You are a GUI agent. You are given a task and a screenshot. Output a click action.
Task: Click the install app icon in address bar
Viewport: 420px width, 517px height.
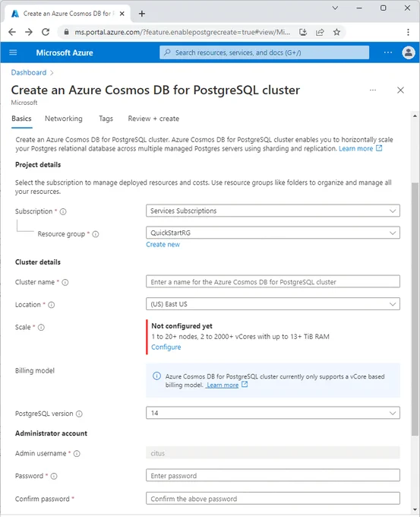[x=303, y=32]
